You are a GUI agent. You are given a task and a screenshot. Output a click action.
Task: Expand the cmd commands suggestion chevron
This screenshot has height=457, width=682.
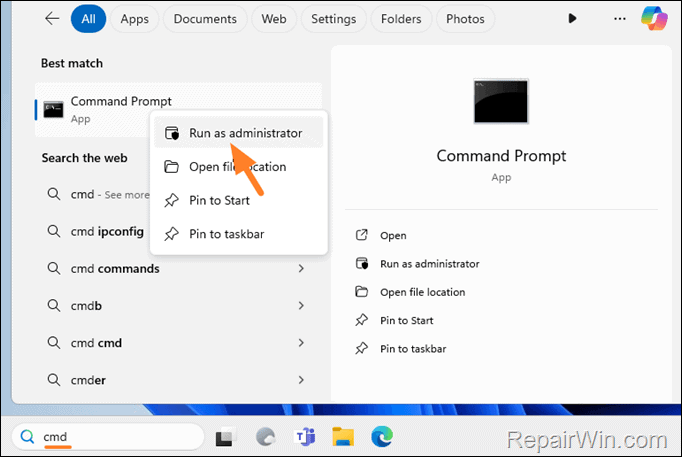(301, 269)
